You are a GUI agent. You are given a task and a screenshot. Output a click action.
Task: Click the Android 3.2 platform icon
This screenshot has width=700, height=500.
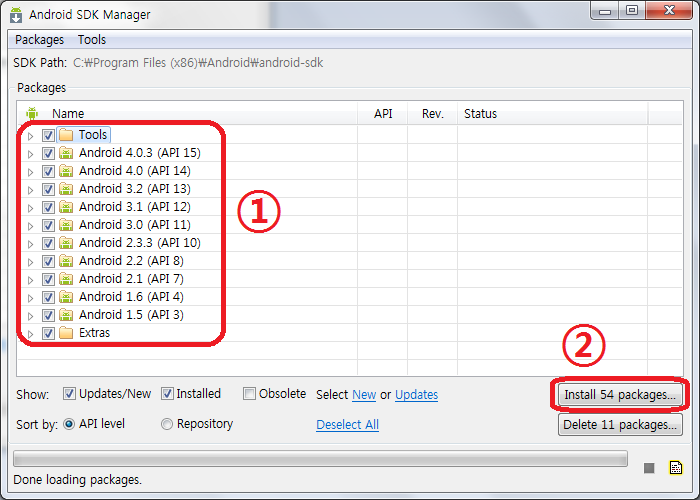point(66,189)
